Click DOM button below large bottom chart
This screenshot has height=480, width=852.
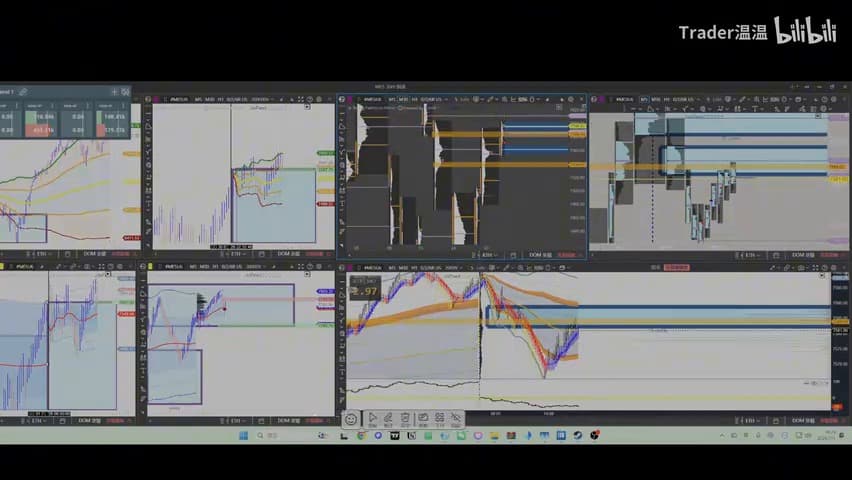[803, 421]
